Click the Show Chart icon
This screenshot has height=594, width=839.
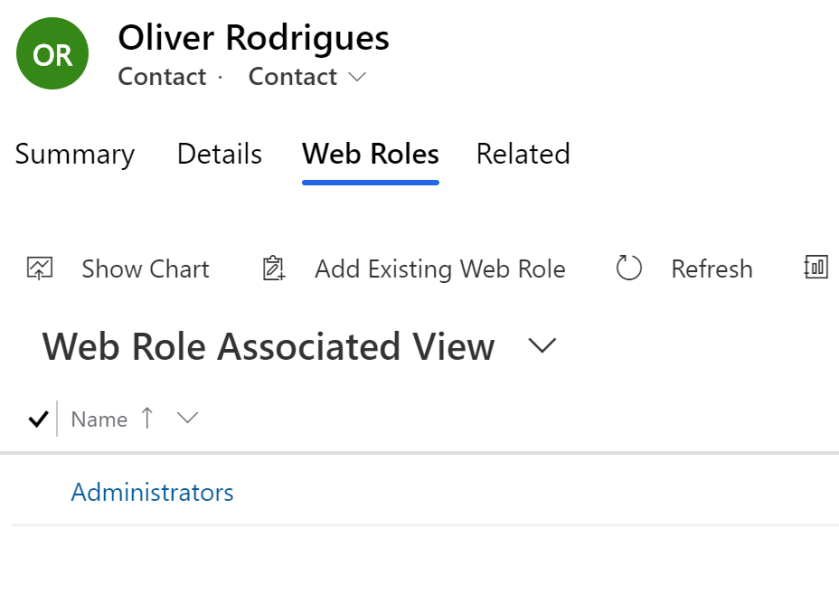[39, 268]
